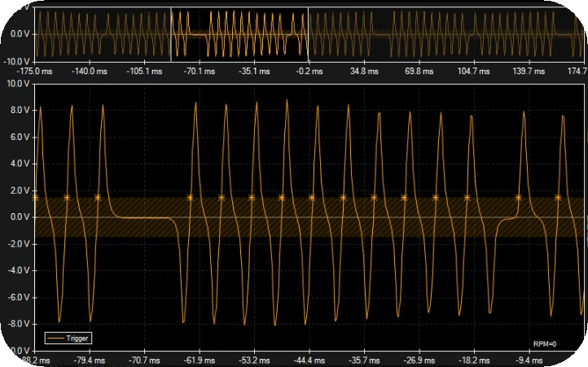Click the orange line sample in the legend

click(x=55, y=338)
